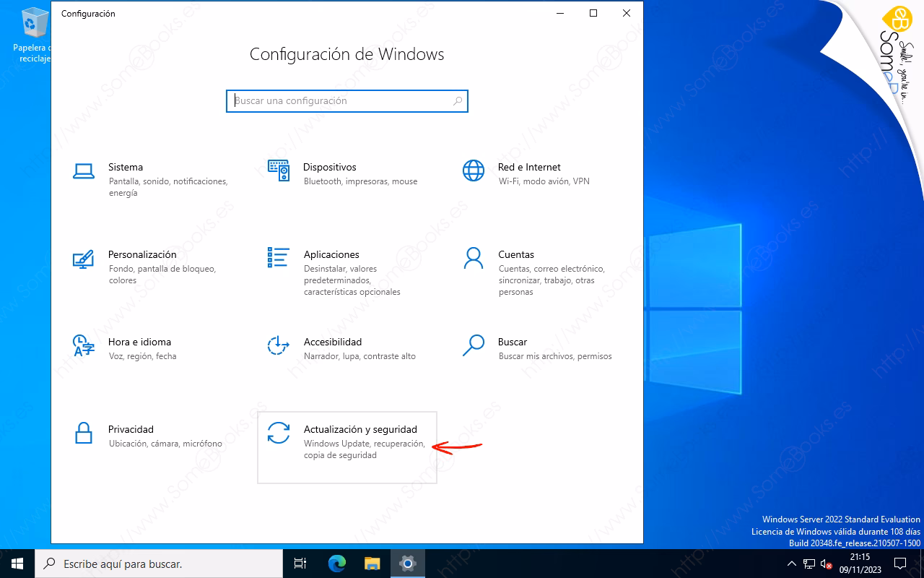Click the Accesibilidad icon

click(277, 347)
